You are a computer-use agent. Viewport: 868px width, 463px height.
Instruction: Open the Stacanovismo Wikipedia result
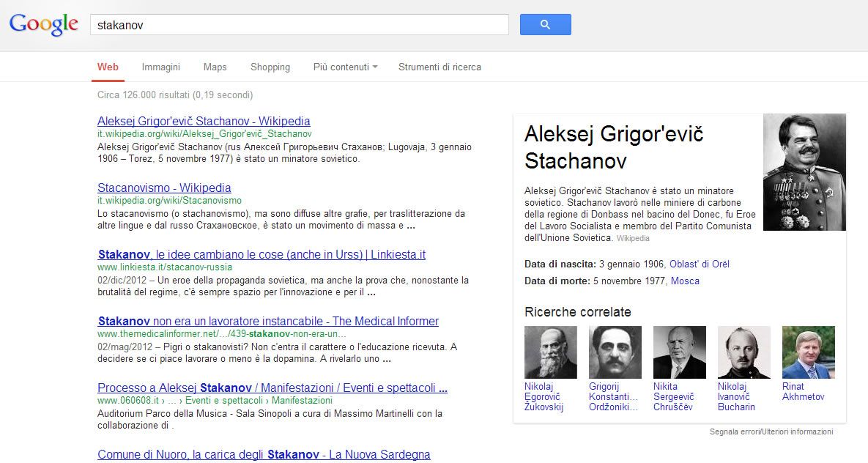(x=164, y=188)
